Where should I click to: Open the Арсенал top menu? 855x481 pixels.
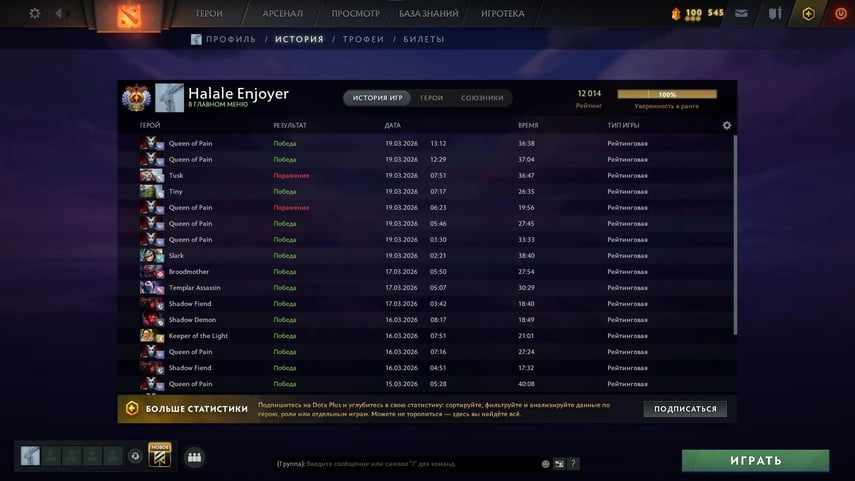282,14
